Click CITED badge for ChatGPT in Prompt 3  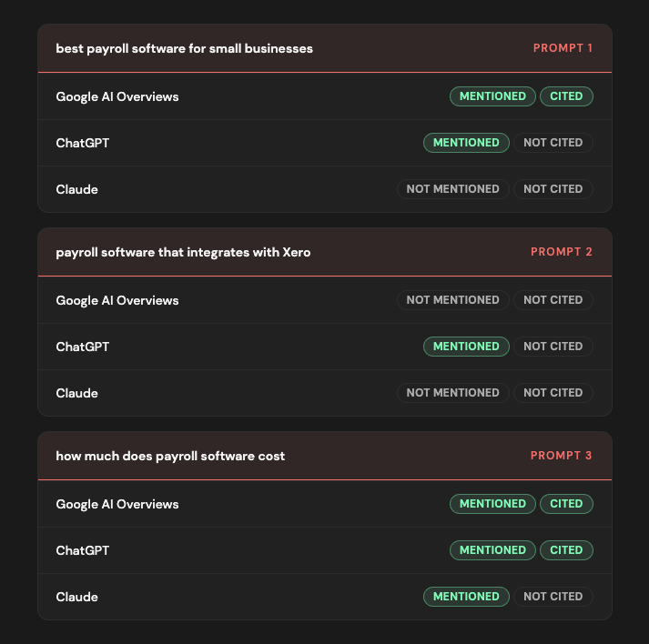coord(566,550)
